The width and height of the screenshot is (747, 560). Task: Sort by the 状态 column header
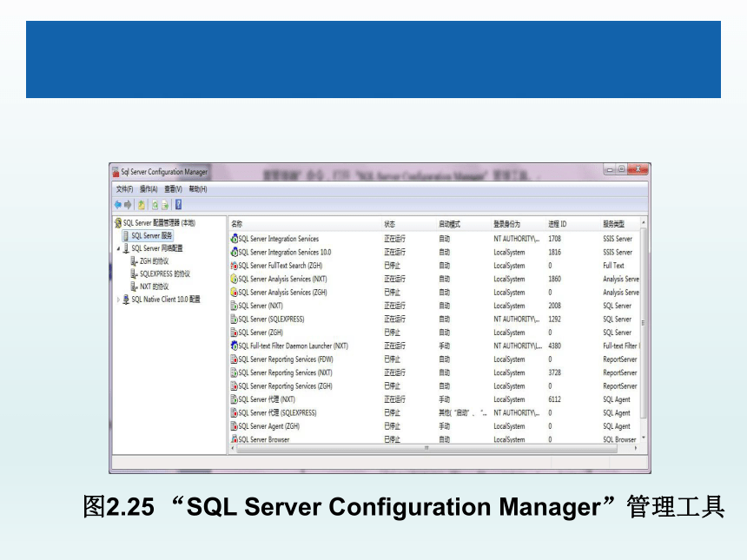tap(409, 224)
